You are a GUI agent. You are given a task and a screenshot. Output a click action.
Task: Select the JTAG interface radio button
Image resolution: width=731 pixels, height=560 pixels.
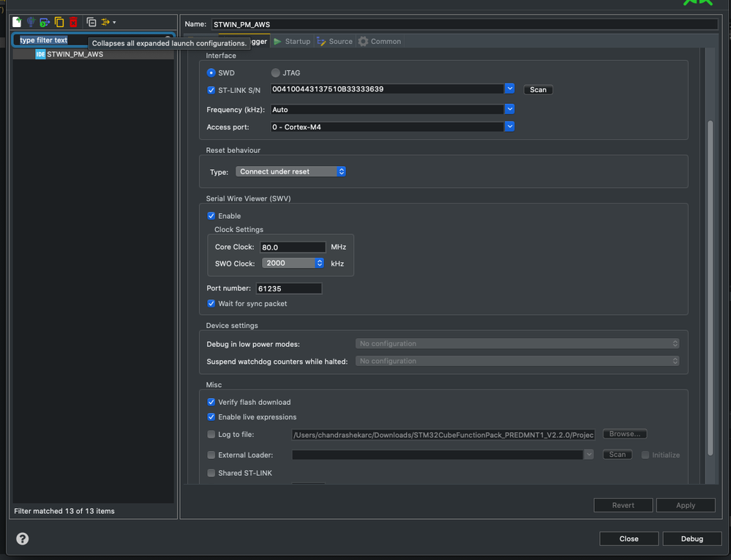(276, 72)
